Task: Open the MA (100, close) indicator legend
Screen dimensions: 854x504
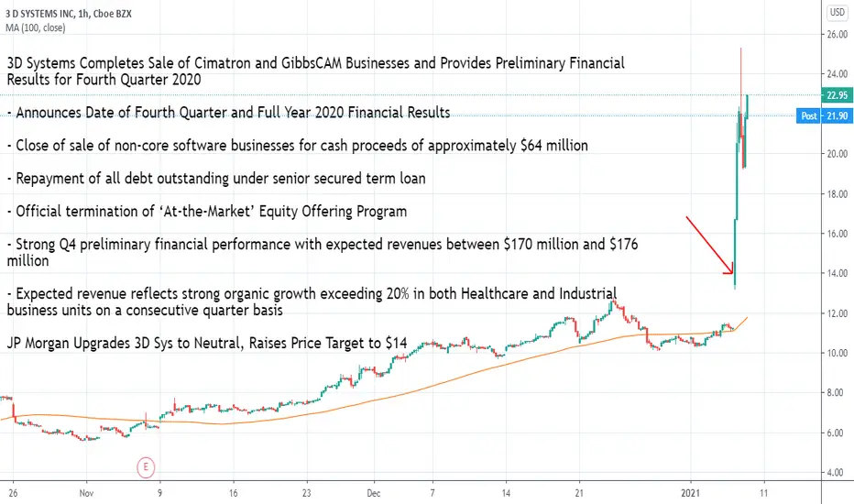Action: click(x=36, y=27)
